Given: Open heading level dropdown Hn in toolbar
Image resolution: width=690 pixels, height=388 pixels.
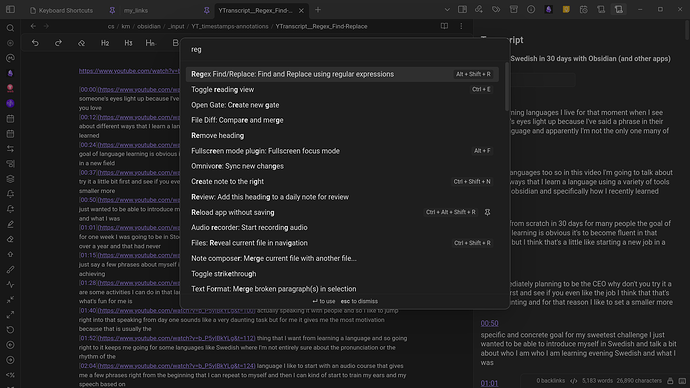Looking at the screenshot, I should tap(150, 43).
